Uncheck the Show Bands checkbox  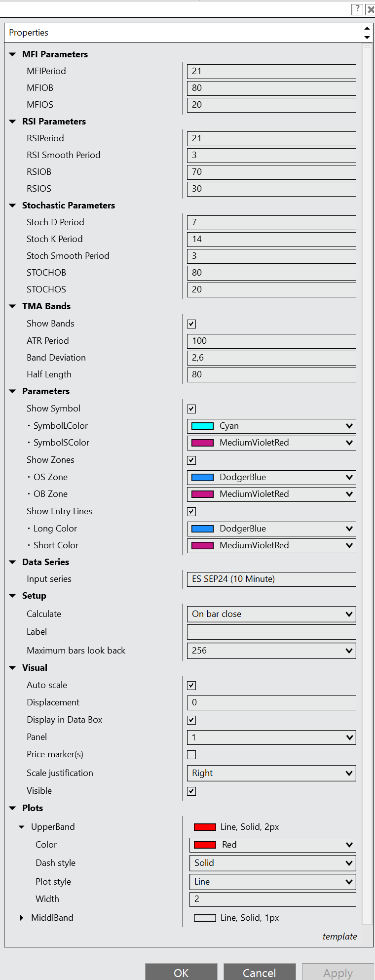[192, 324]
